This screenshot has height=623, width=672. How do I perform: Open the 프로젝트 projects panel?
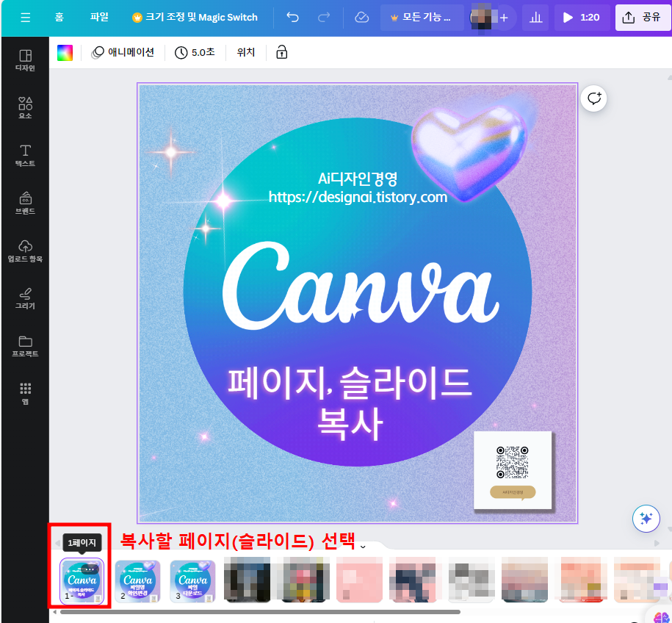click(25, 346)
